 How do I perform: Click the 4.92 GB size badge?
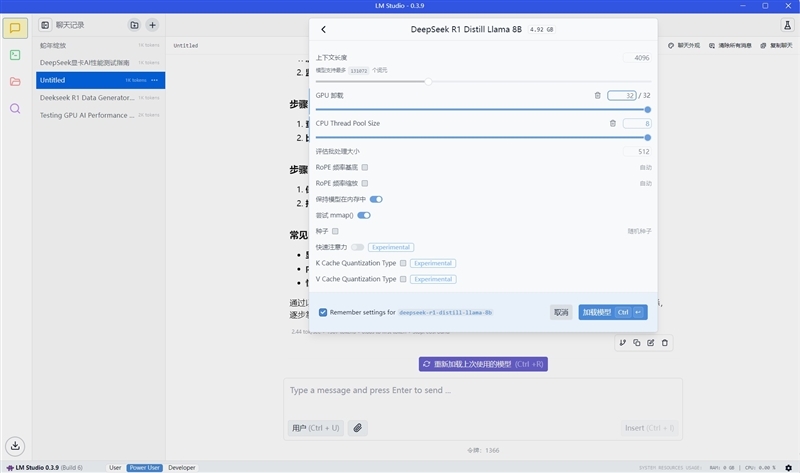[541, 30]
